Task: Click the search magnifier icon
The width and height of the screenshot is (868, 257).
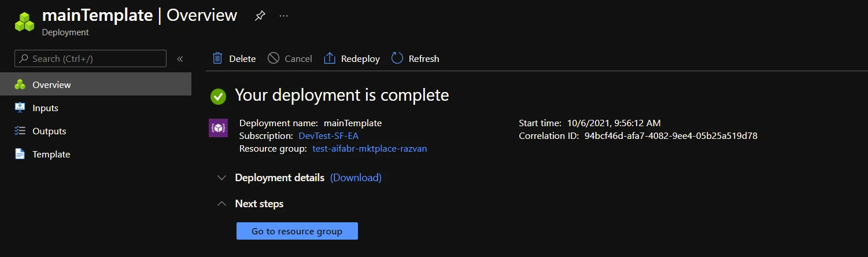Action: tap(24, 58)
